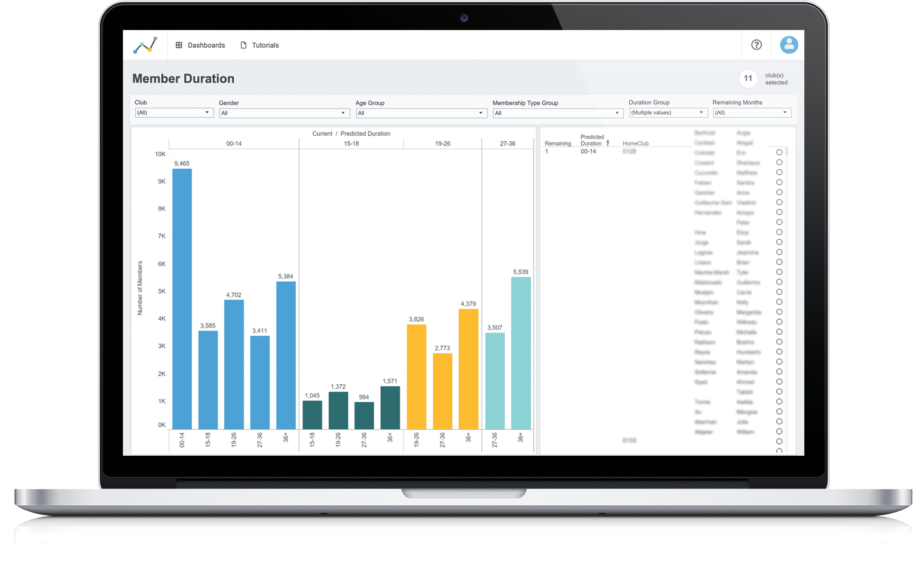924x561 pixels.
Task: Click the 00-14 value in table row
Action: pos(588,151)
